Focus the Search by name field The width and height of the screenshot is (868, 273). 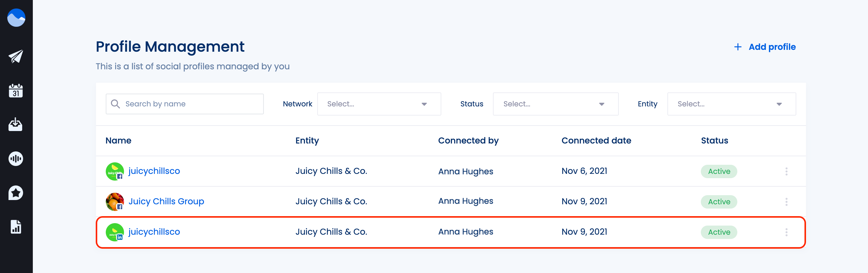tap(185, 104)
